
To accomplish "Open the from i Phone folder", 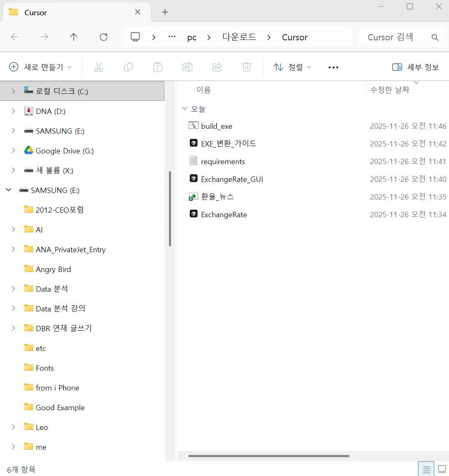I will (57, 388).
